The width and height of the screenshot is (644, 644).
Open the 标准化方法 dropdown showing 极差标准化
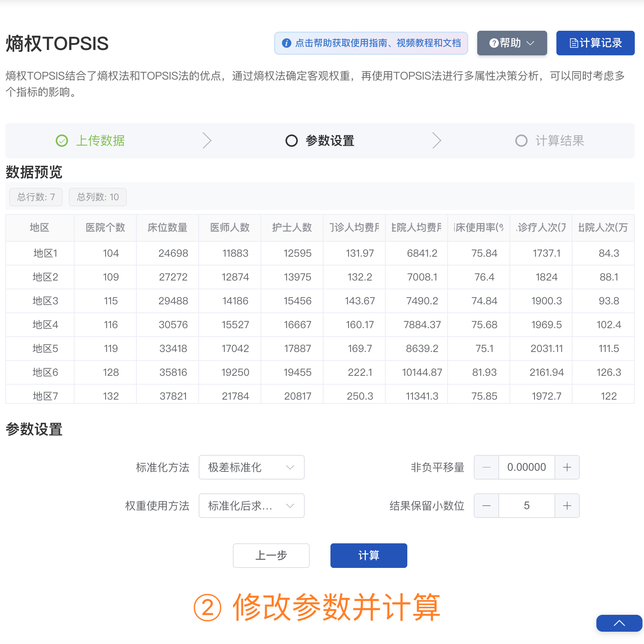point(251,467)
